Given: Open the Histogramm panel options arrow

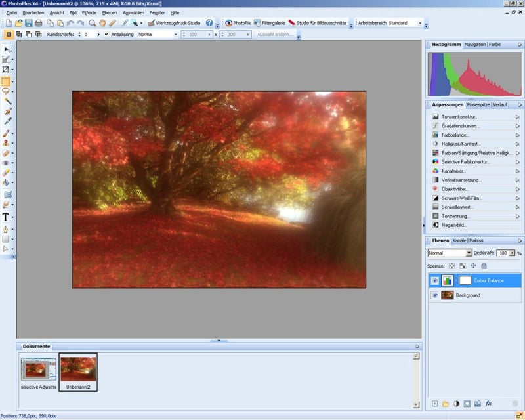Looking at the screenshot, I should tap(520, 44).
